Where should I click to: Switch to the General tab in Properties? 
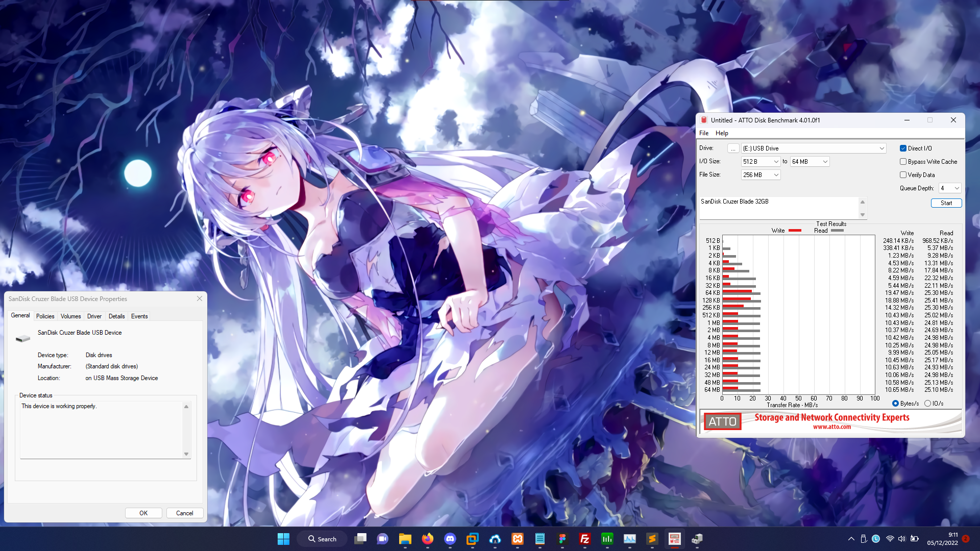coord(20,316)
